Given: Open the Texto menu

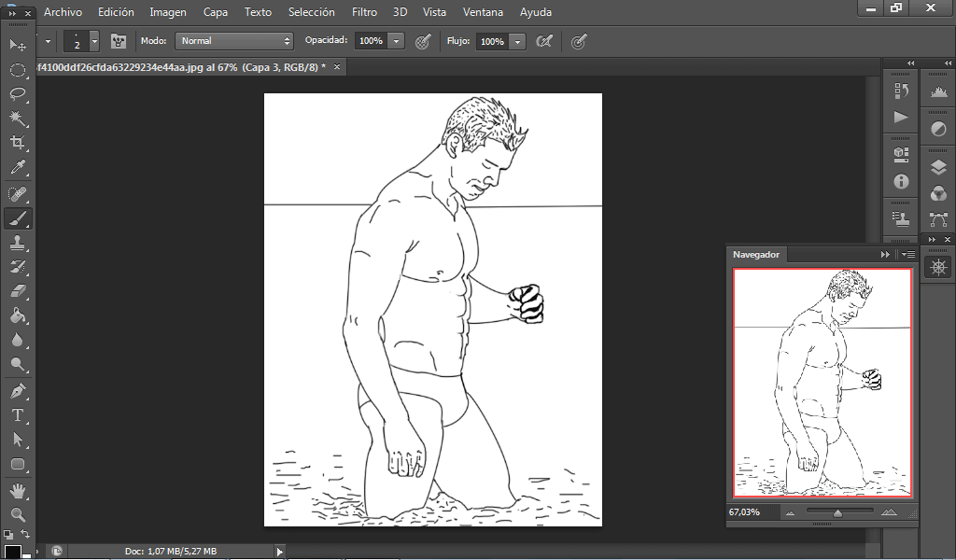Looking at the screenshot, I should point(258,11).
